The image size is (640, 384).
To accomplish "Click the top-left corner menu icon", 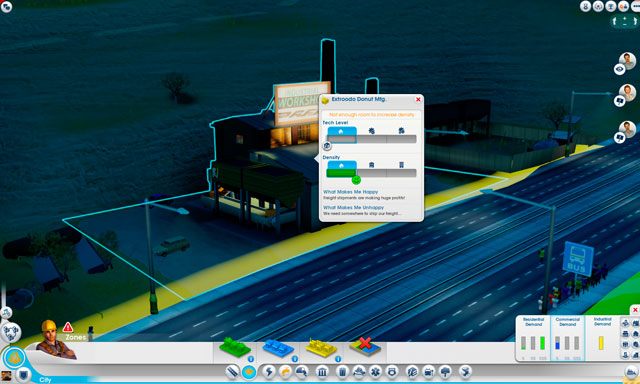I will click(x=6, y=7).
